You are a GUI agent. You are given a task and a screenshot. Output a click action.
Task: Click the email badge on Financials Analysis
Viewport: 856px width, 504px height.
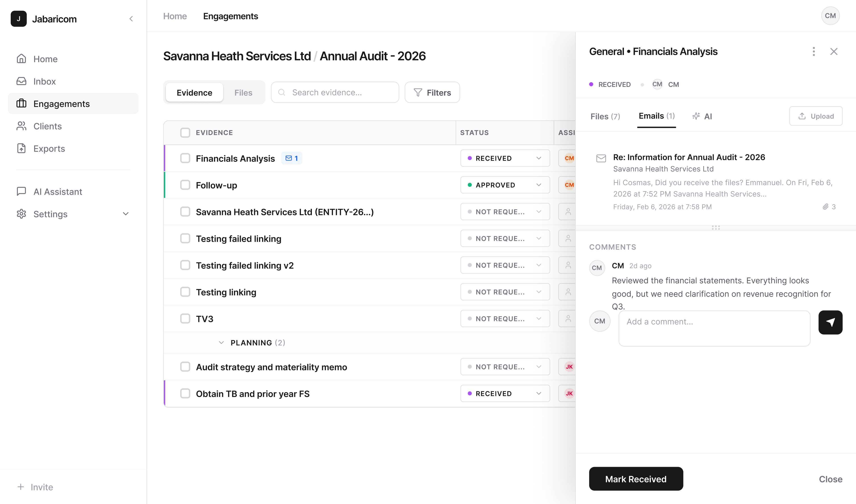pos(291,158)
